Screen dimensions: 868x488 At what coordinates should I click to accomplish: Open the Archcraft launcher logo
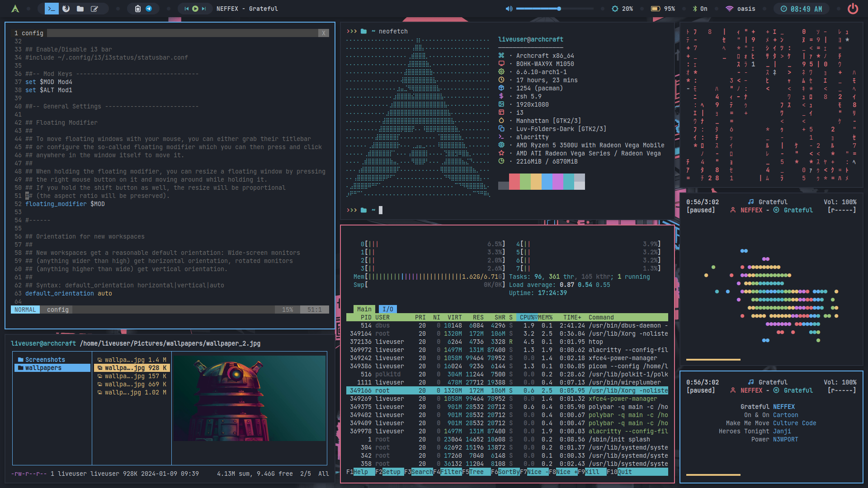[x=15, y=9]
